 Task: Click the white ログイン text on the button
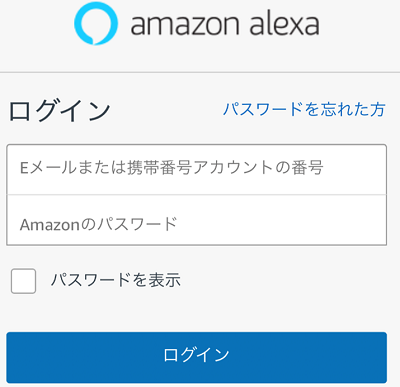click(196, 354)
